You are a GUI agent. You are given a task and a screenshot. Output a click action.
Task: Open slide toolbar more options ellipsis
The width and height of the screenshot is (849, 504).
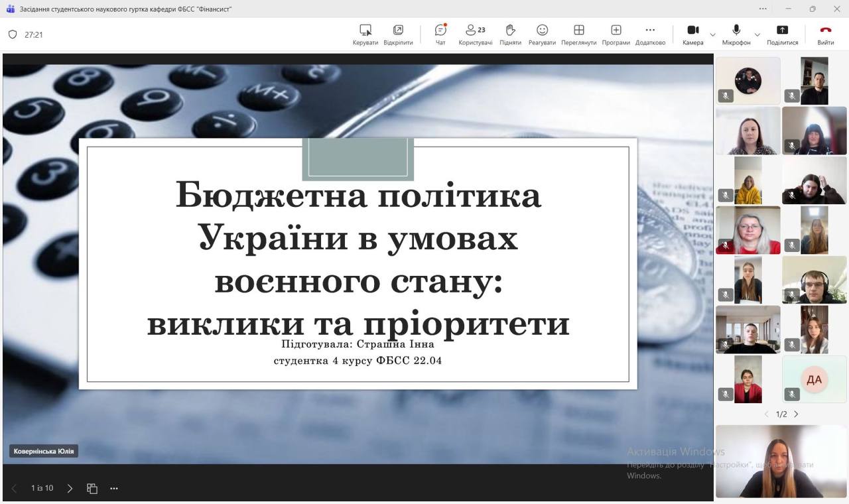point(114,489)
